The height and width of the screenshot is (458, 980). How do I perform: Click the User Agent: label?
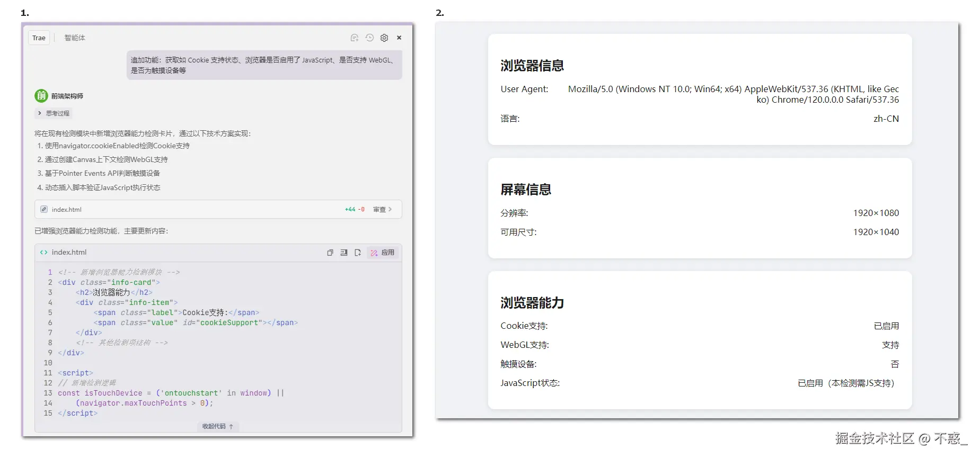point(524,89)
